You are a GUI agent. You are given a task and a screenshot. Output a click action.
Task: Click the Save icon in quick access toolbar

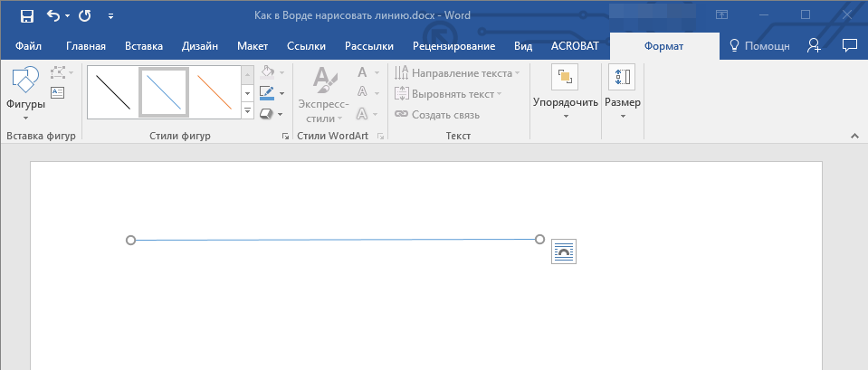pyautogui.click(x=26, y=15)
